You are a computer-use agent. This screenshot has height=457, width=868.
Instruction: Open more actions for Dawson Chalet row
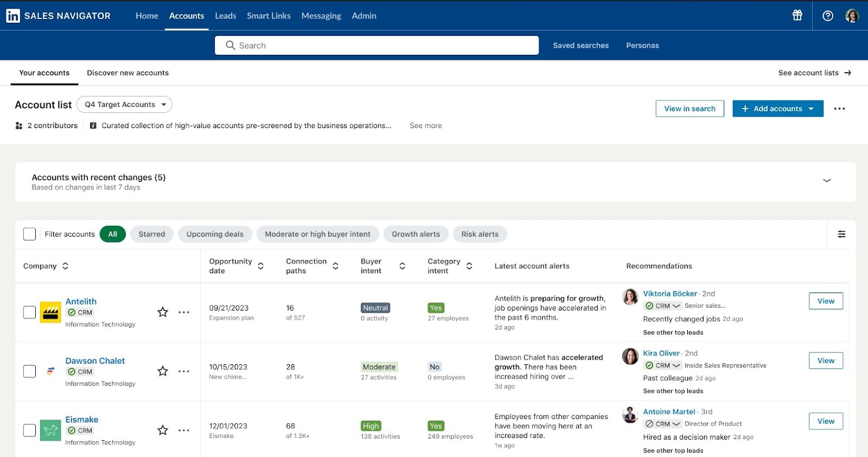184,371
